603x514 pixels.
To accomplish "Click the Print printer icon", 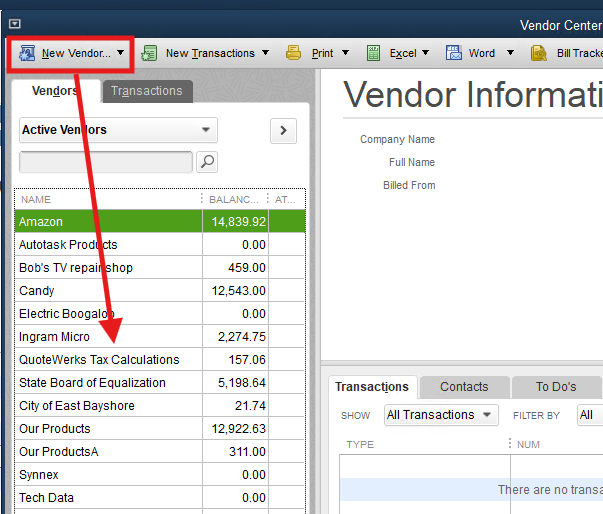I will point(294,53).
